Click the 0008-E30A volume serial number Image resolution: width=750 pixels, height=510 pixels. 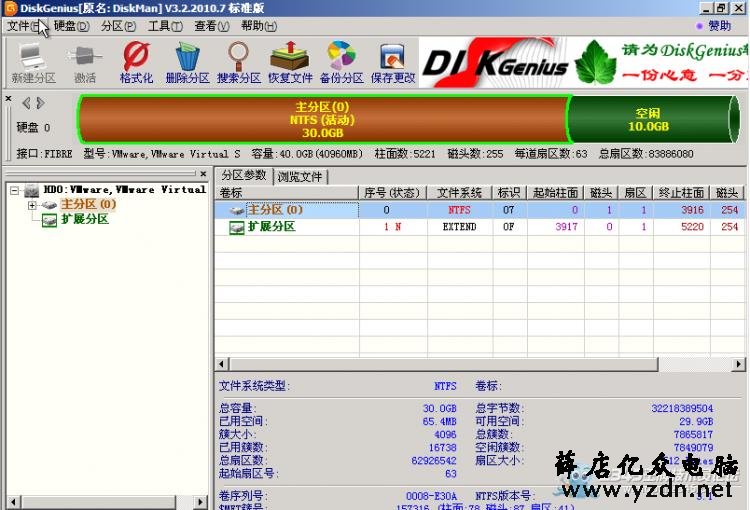(x=431, y=496)
